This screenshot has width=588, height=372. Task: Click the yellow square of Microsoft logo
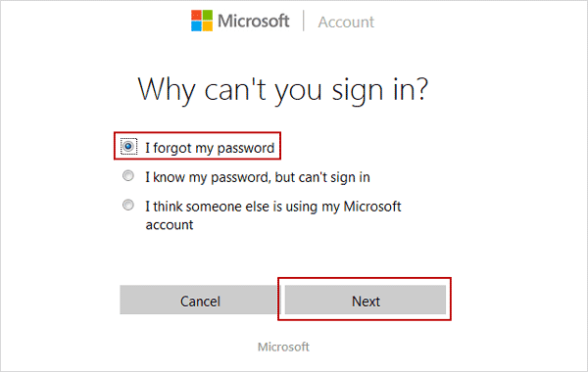click(208, 26)
